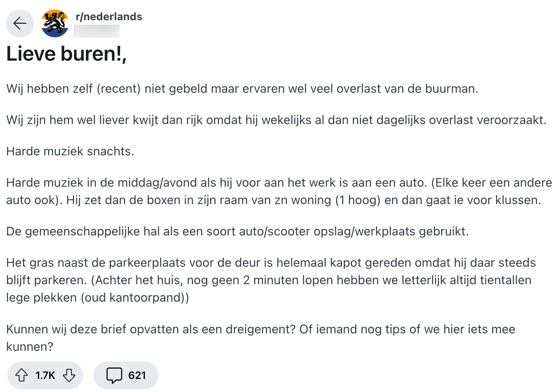
Task: Click the text "(oud kantoorpand))"
Action: [x=135, y=297]
